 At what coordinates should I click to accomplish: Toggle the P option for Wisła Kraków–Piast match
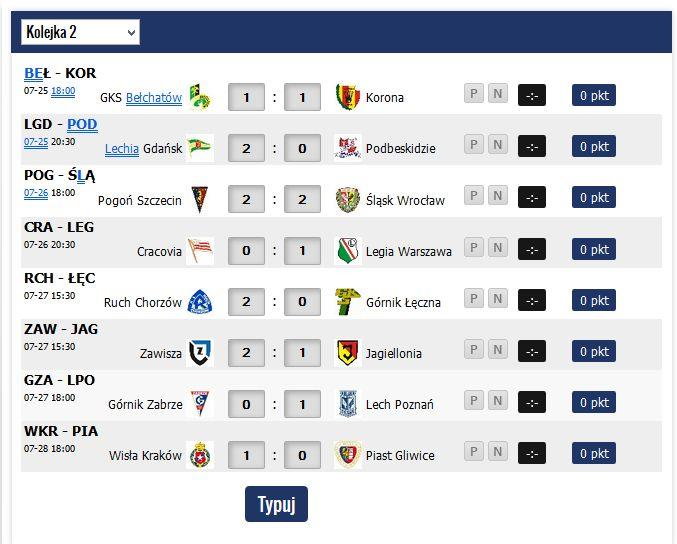point(474,452)
